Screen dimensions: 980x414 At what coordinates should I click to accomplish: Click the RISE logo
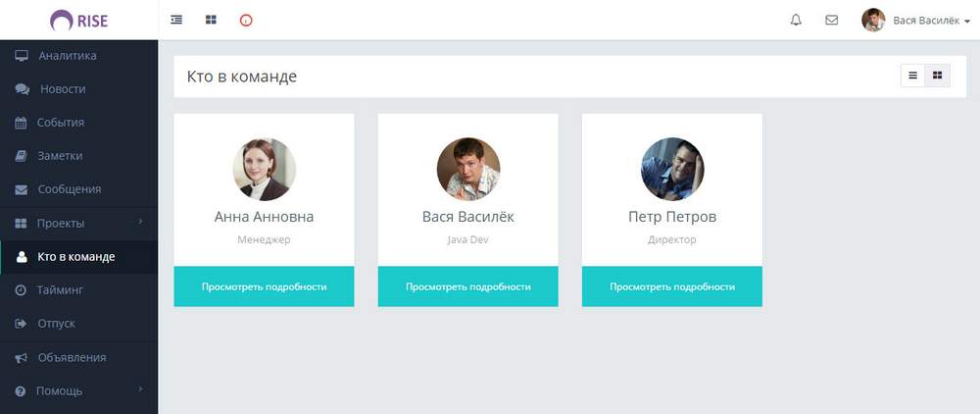(78, 20)
